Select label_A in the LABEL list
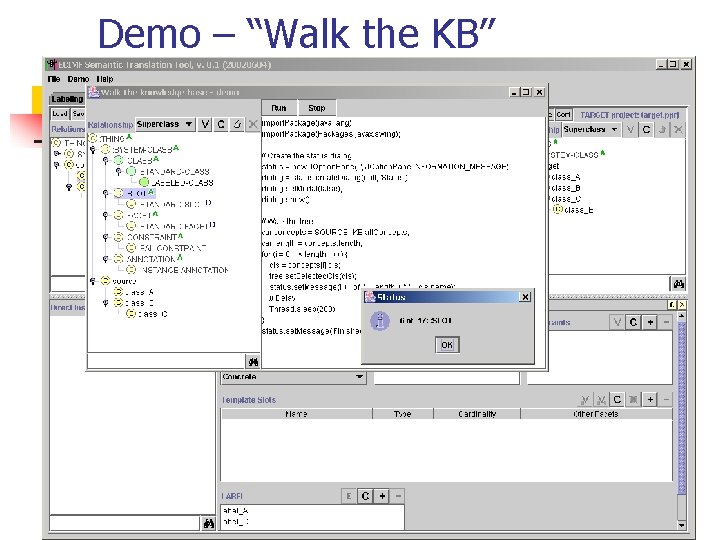720x540 pixels. [236, 511]
